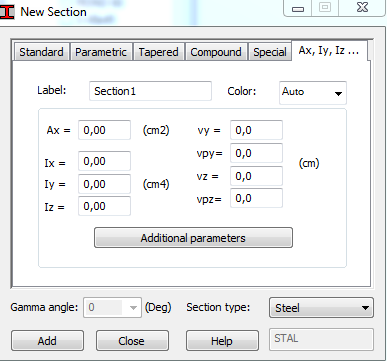Open the Parametric tab

[101, 52]
